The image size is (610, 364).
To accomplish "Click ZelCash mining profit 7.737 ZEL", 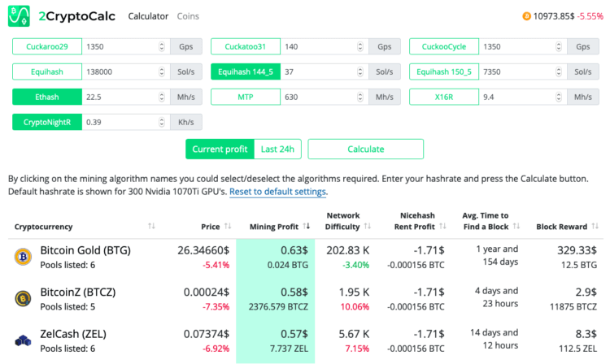I will pos(289,349).
